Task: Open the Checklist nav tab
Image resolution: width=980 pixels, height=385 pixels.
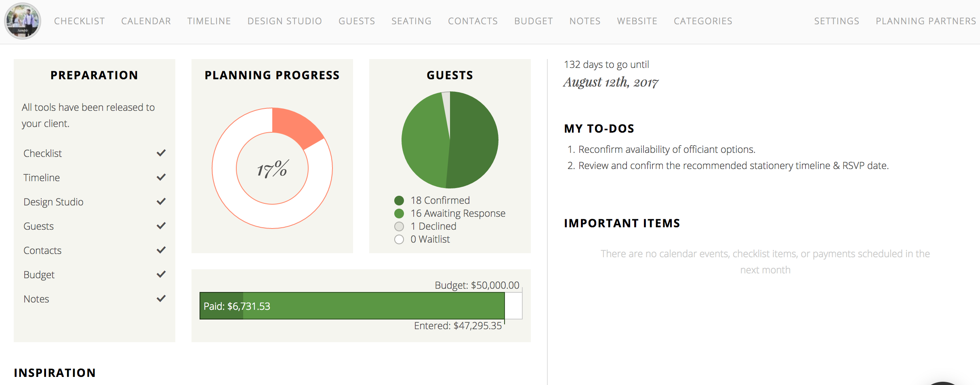Action: tap(80, 21)
